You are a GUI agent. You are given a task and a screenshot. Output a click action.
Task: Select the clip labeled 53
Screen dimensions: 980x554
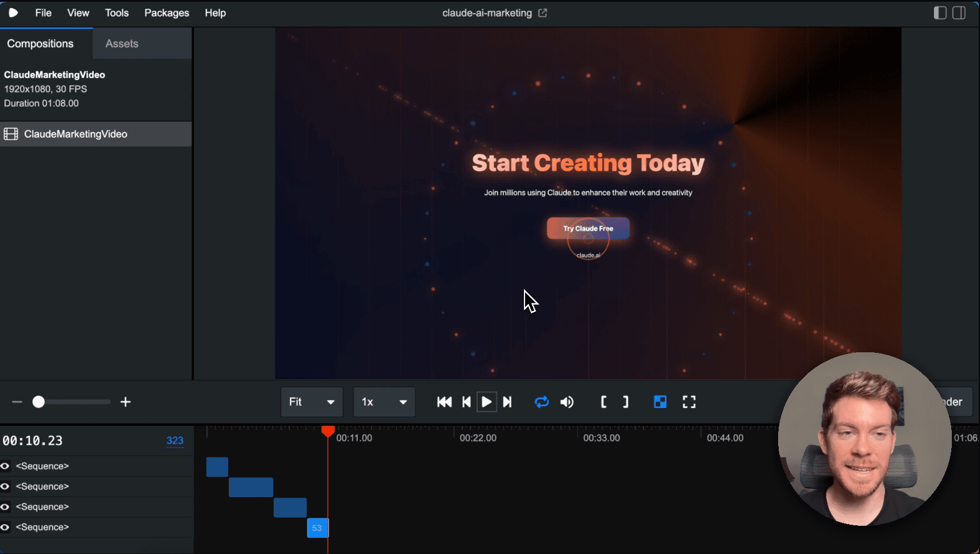(x=317, y=528)
